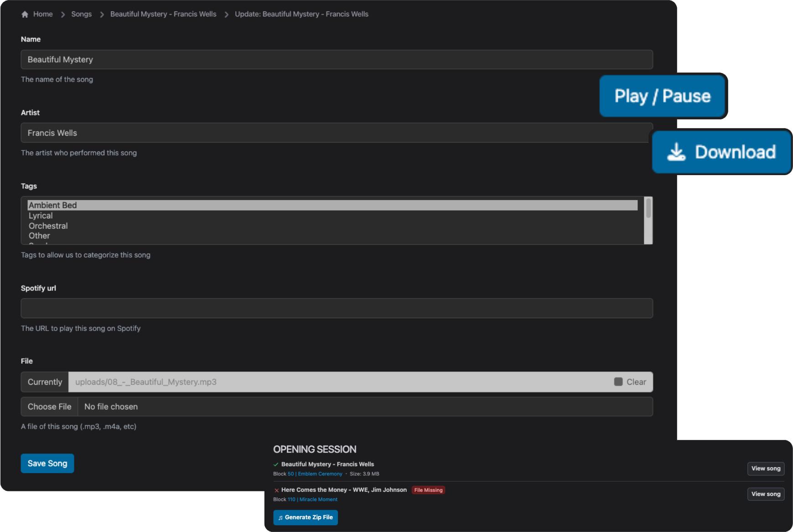Screen dimensions: 793x532
Task: Open Beautiful Mystery - Francis Wells breadcrumb link
Action: point(163,14)
